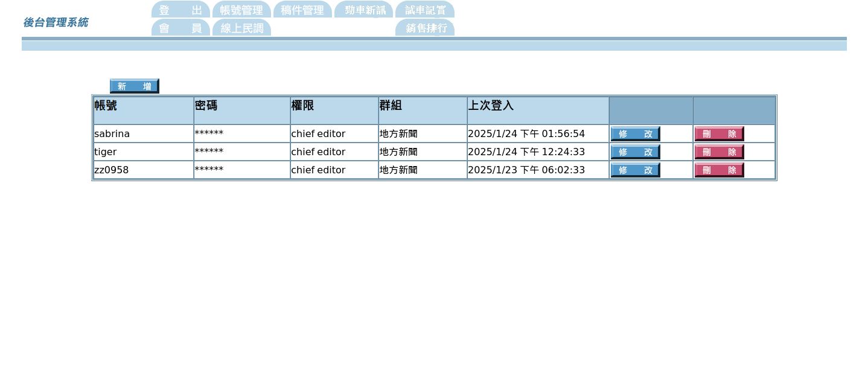
Task: Click the 後台管理系統 title
Action: (x=56, y=22)
